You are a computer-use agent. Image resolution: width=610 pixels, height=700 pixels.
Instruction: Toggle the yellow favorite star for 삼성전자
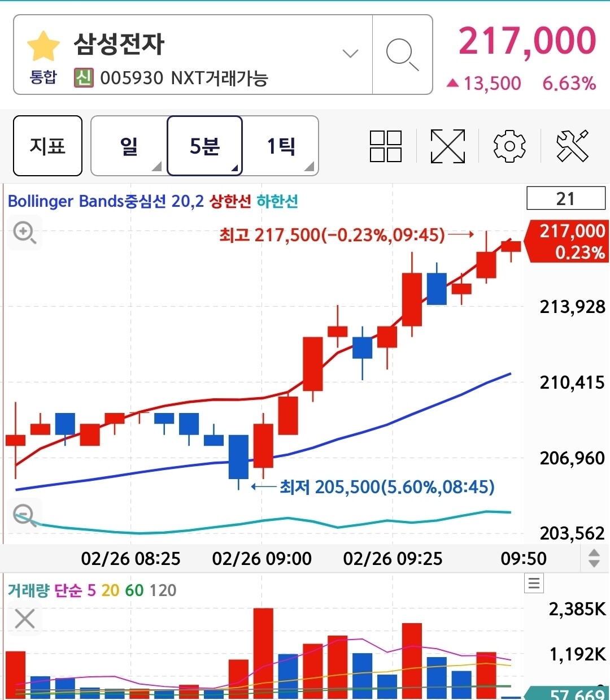(43, 46)
